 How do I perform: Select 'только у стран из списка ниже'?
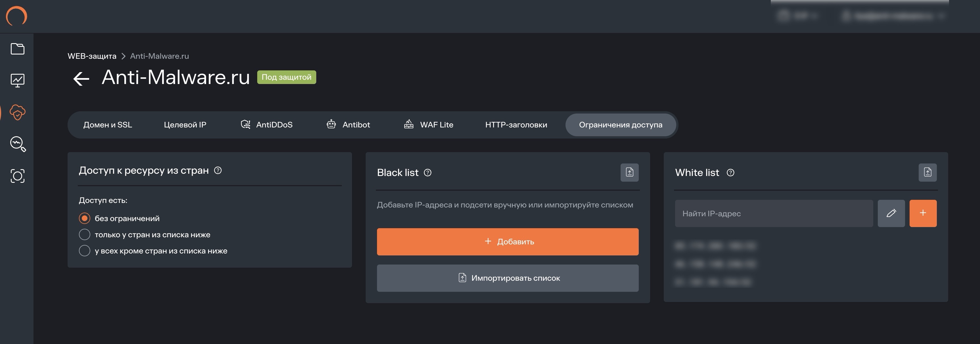click(84, 234)
